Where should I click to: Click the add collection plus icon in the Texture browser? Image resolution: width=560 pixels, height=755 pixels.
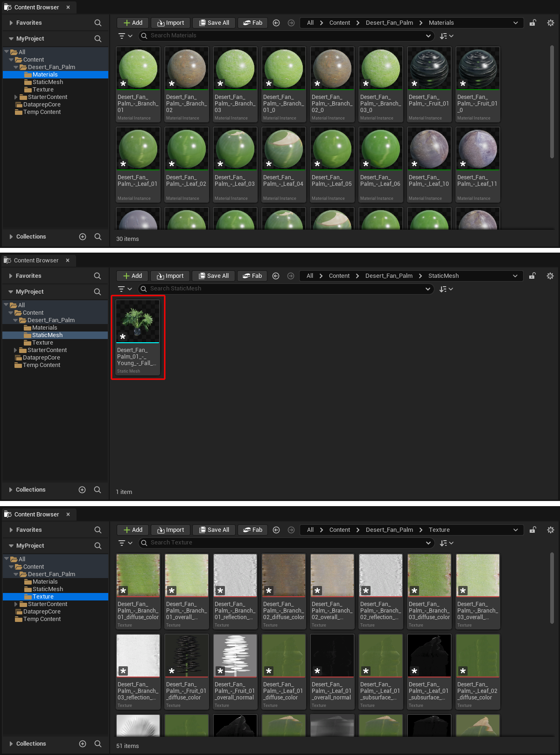coord(83,744)
